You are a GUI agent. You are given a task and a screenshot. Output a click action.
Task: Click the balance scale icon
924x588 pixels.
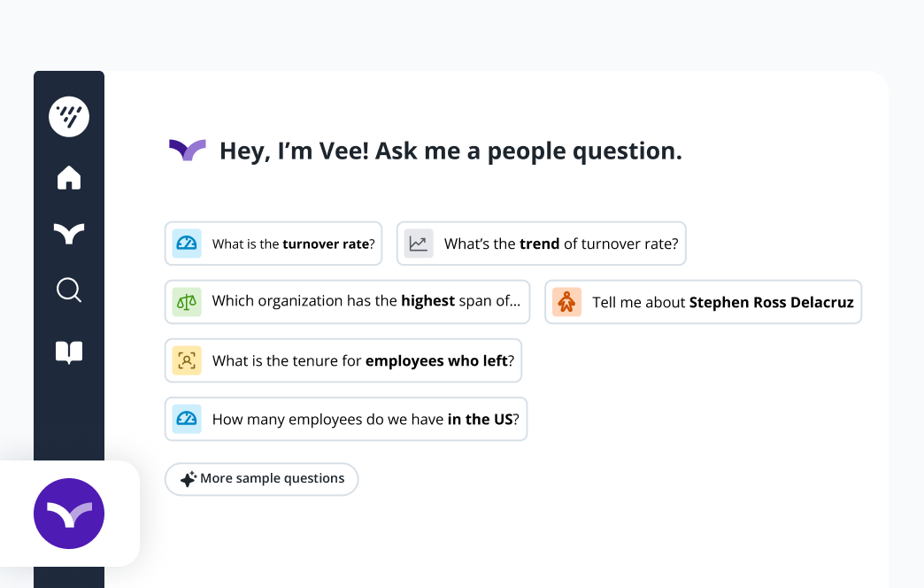coord(187,302)
